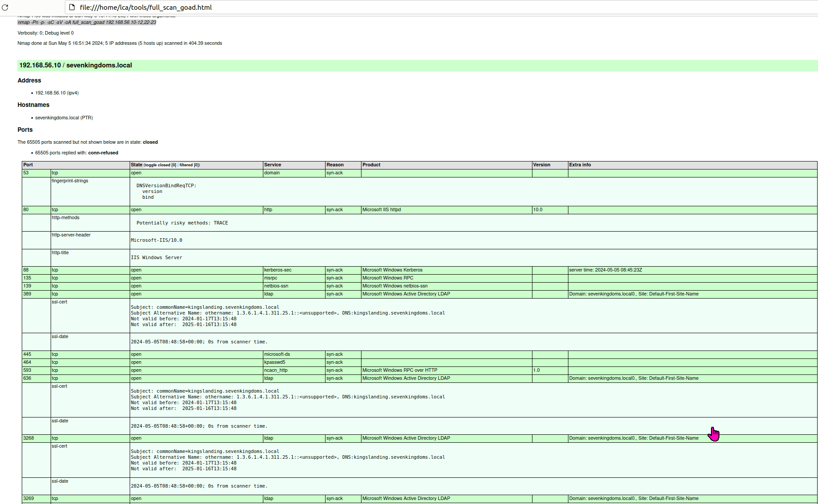Click IIS Windows Server title output
Image resolution: width=818 pixels, height=504 pixels.
coord(156,258)
